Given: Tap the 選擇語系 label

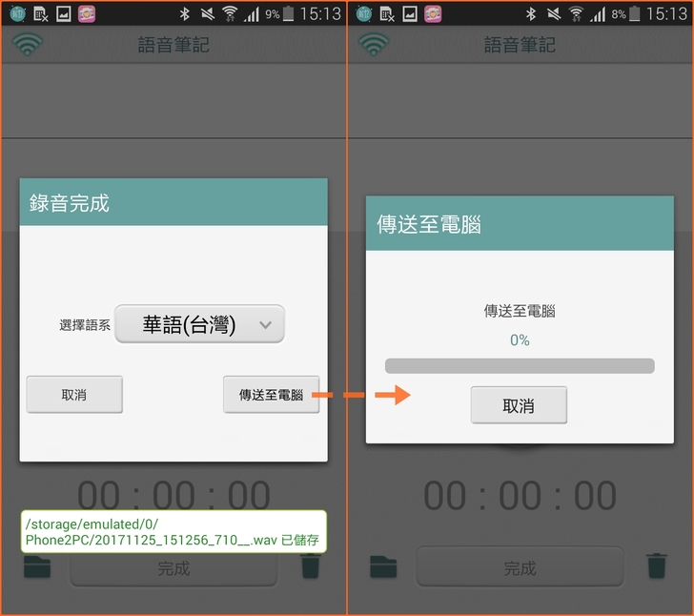Looking at the screenshot, I should [x=85, y=325].
